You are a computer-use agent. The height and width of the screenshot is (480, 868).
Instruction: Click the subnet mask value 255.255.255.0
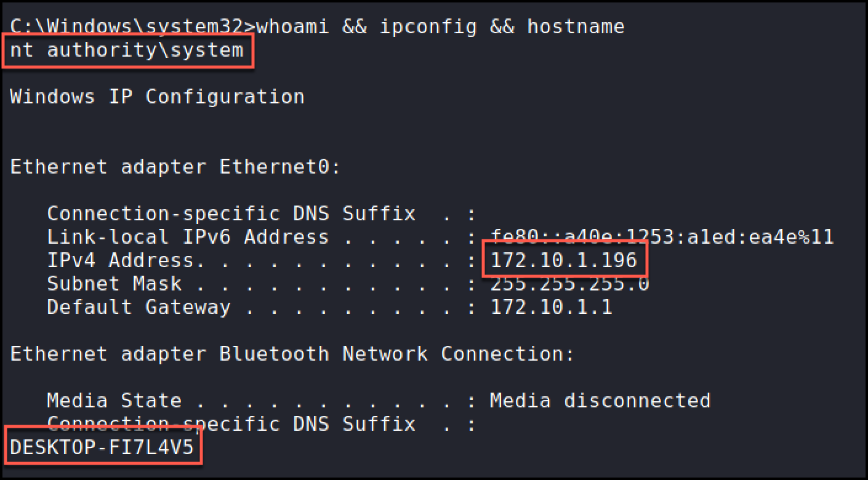point(569,284)
